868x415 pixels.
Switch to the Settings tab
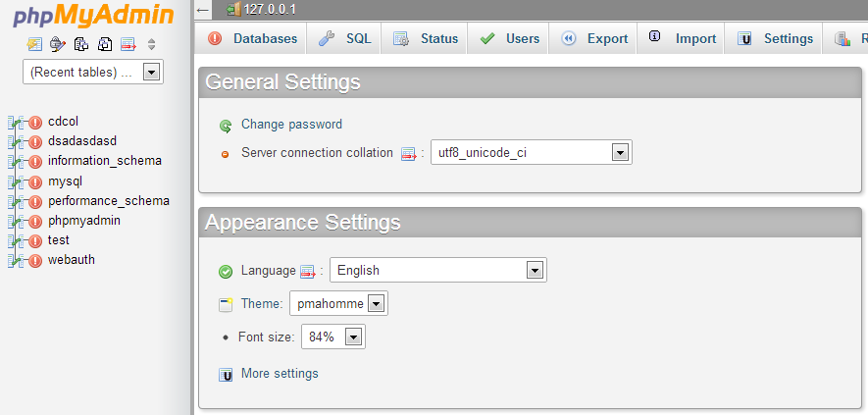pos(774,38)
